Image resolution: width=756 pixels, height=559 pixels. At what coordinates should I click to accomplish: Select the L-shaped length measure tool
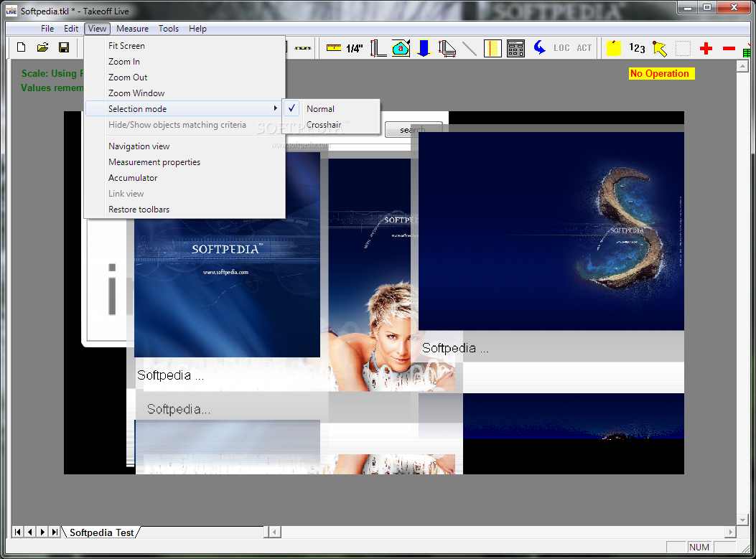(x=378, y=48)
